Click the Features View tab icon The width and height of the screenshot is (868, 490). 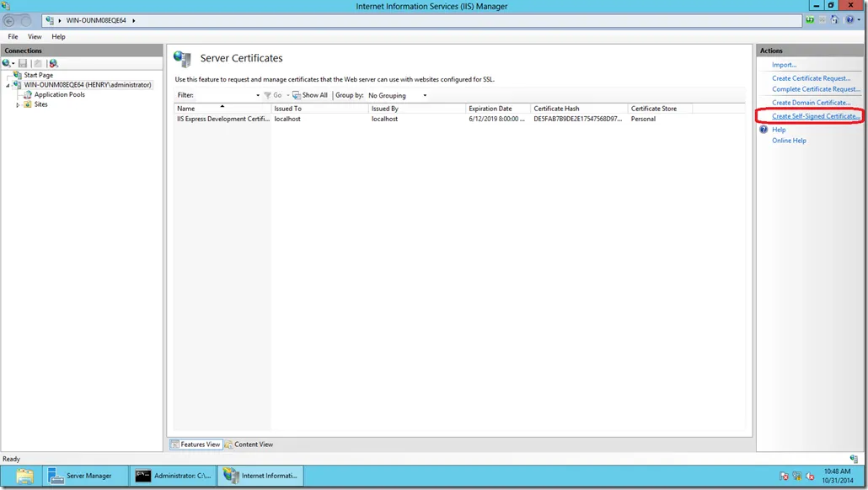(x=175, y=444)
